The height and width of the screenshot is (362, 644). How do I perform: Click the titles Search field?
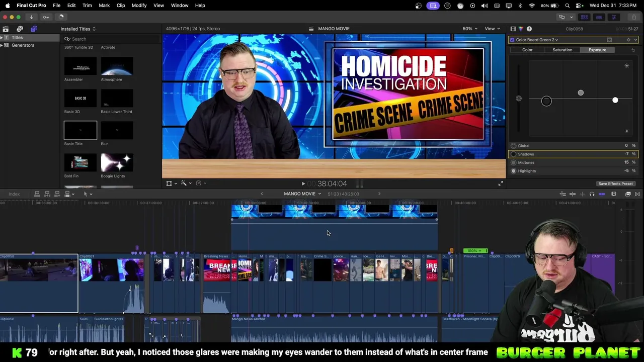[x=112, y=39]
